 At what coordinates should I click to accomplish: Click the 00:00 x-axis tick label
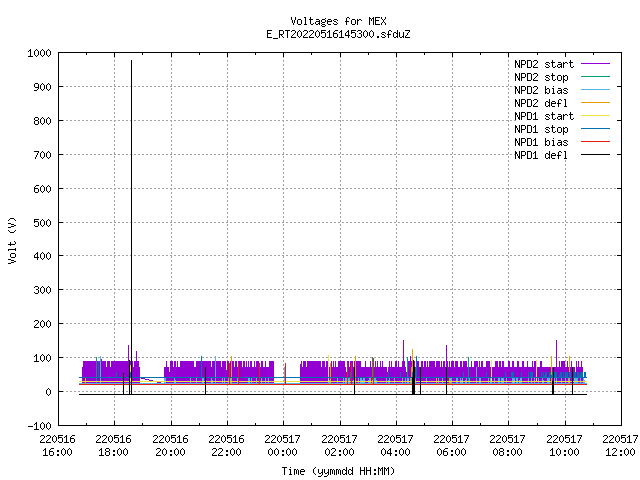pyautogui.click(x=282, y=452)
